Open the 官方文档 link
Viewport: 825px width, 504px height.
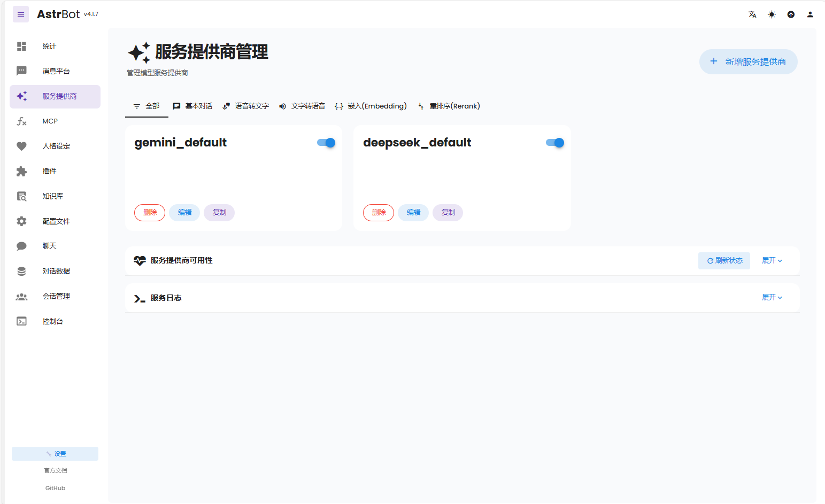coord(55,471)
